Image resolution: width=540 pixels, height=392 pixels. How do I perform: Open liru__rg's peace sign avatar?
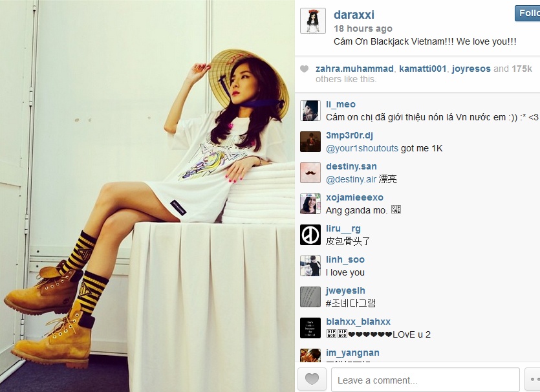[x=310, y=235]
